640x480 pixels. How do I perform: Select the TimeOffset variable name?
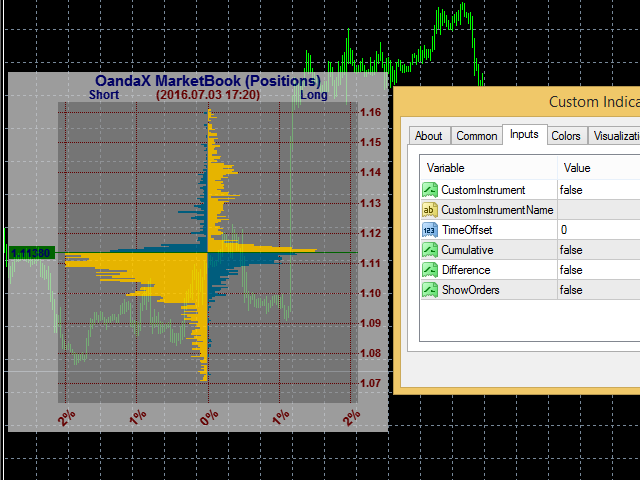point(467,230)
